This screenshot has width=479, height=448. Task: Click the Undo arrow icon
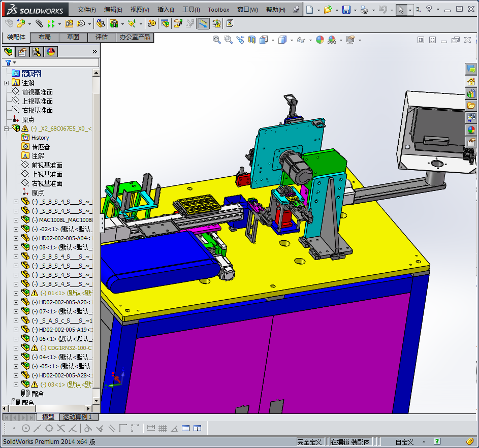[x=383, y=10]
